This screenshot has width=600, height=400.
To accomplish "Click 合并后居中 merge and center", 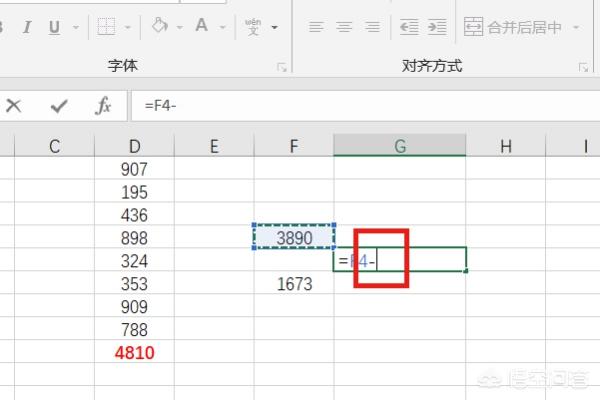I will click(x=513, y=27).
